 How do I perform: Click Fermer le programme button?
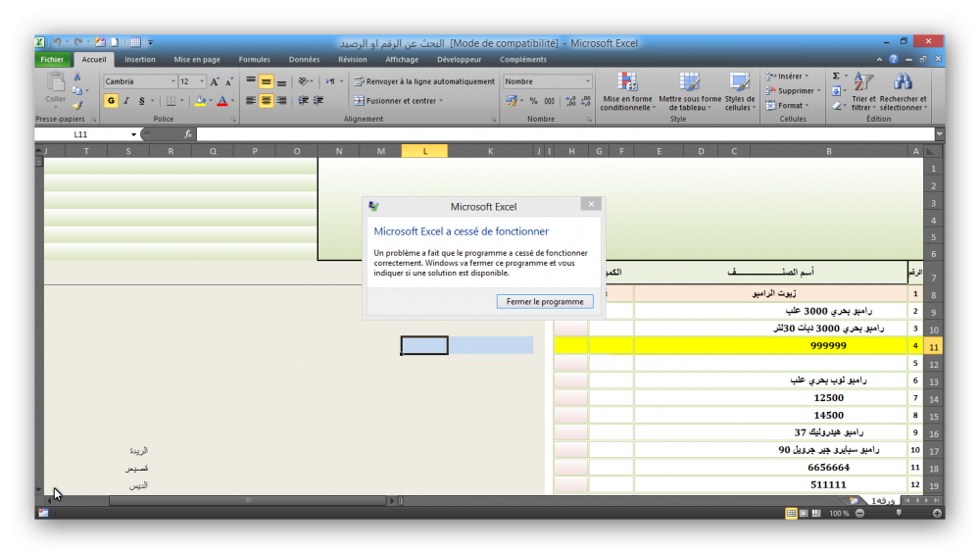point(545,301)
